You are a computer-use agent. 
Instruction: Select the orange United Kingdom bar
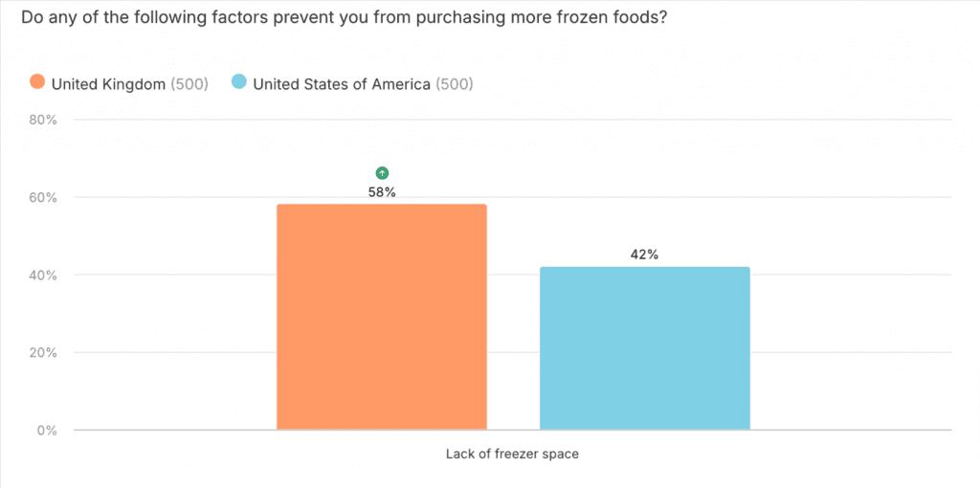coord(381,317)
